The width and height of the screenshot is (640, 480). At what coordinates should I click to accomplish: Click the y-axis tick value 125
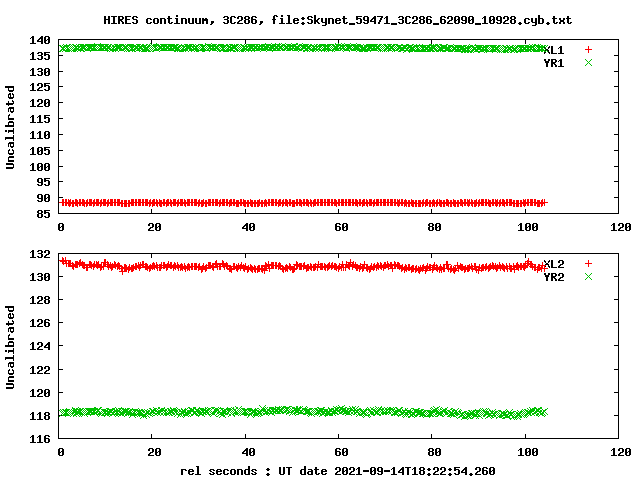pyautogui.click(x=40, y=87)
